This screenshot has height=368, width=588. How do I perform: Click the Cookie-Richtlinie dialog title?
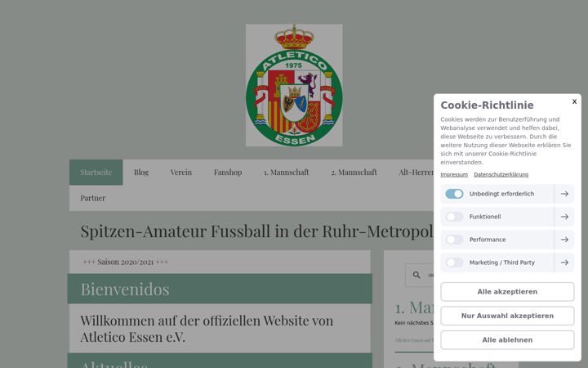pyautogui.click(x=487, y=105)
